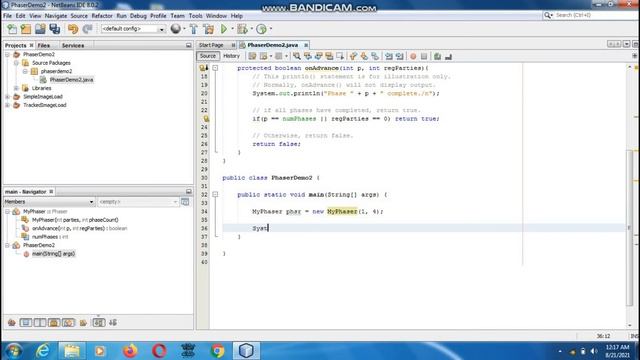The height and width of the screenshot is (360, 640).
Task: Click editor Find Selection magnifier icon
Action: 297,56
